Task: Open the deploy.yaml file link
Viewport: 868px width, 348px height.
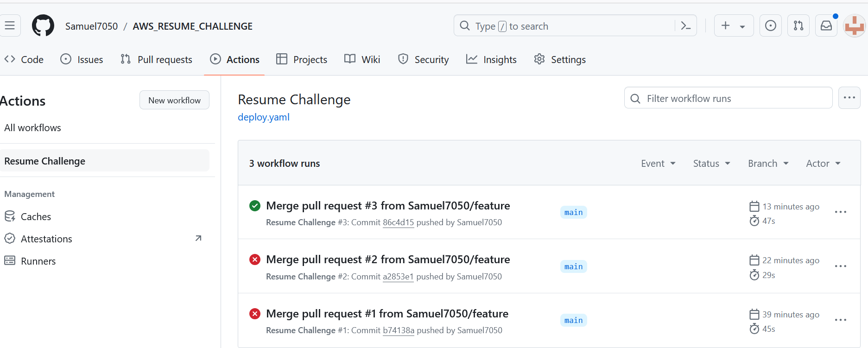Action: pos(264,117)
